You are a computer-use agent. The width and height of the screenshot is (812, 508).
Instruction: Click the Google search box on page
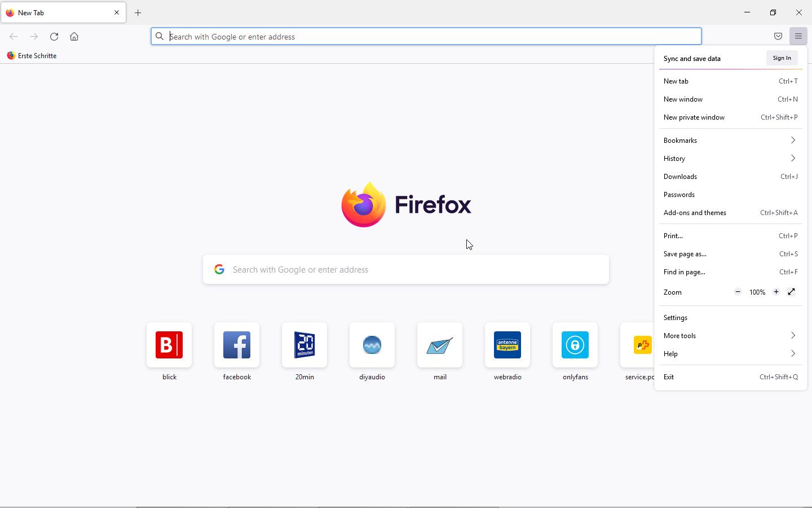click(406, 270)
